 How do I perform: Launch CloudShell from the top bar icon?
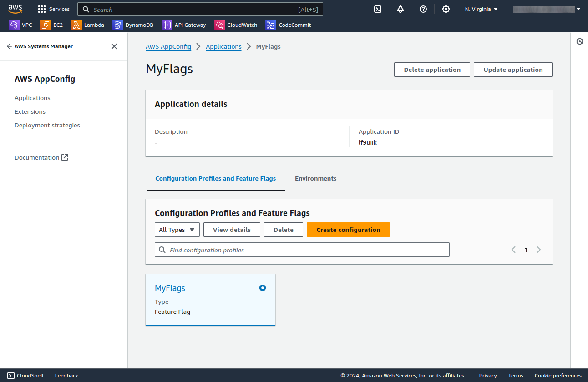(378, 9)
